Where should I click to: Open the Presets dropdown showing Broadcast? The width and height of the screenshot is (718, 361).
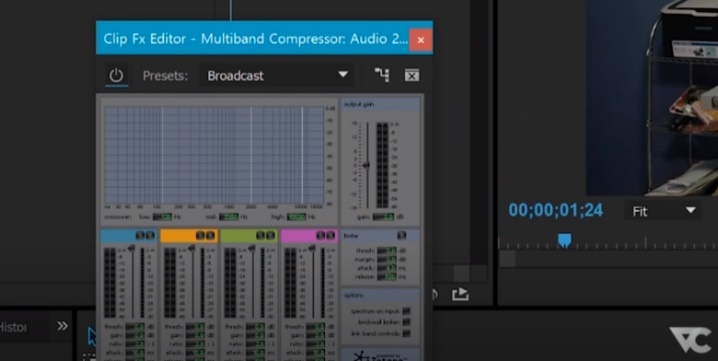pyautogui.click(x=277, y=76)
